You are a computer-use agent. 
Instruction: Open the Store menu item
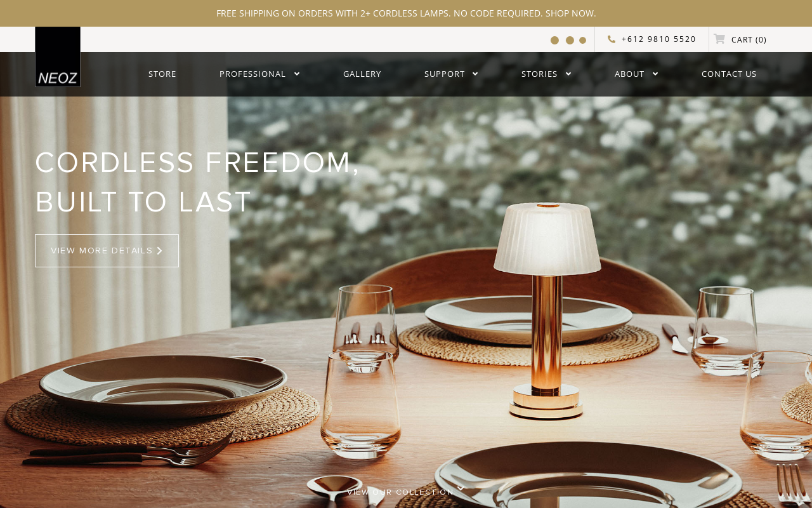pos(162,74)
